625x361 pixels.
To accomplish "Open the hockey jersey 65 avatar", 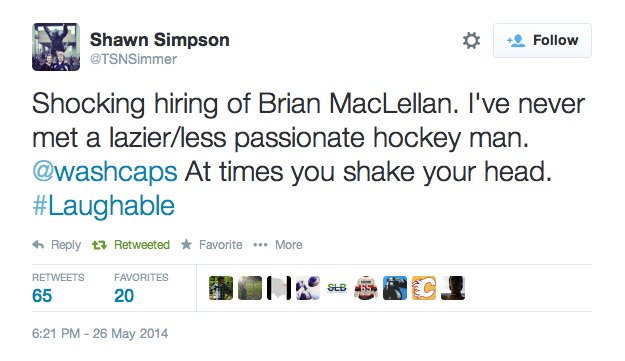I will point(366,288).
